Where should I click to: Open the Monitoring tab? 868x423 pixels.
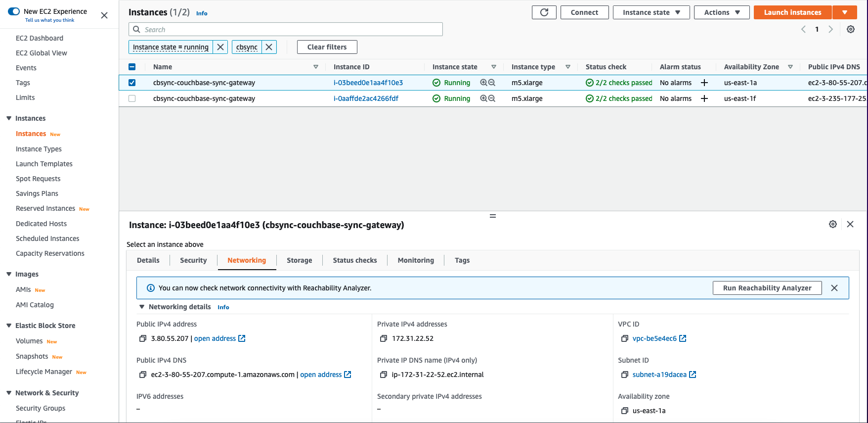(416, 260)
